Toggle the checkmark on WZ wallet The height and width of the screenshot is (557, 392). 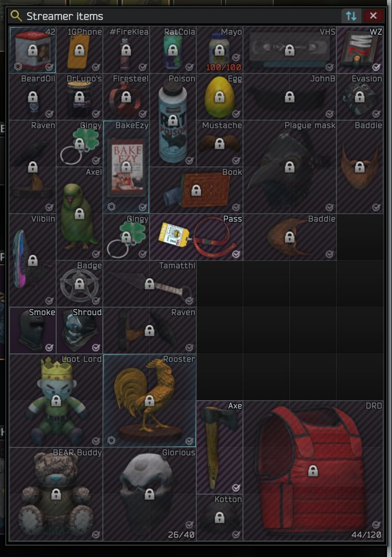tap(376, 67)
